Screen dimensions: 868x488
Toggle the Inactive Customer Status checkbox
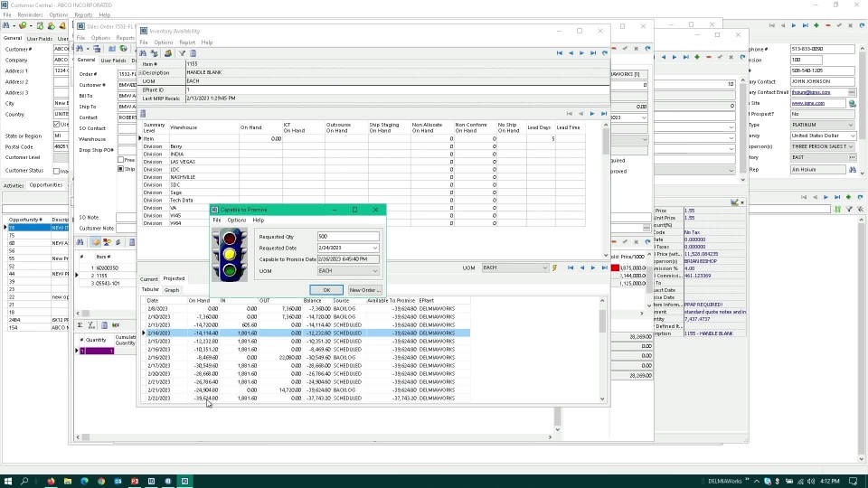pos(56,171)
